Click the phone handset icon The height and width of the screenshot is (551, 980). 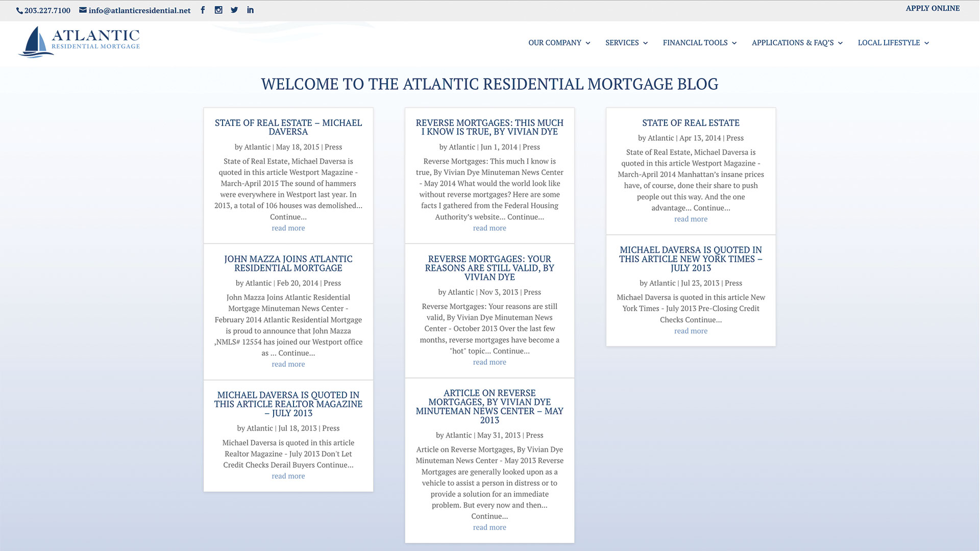(x=19, y=11)
